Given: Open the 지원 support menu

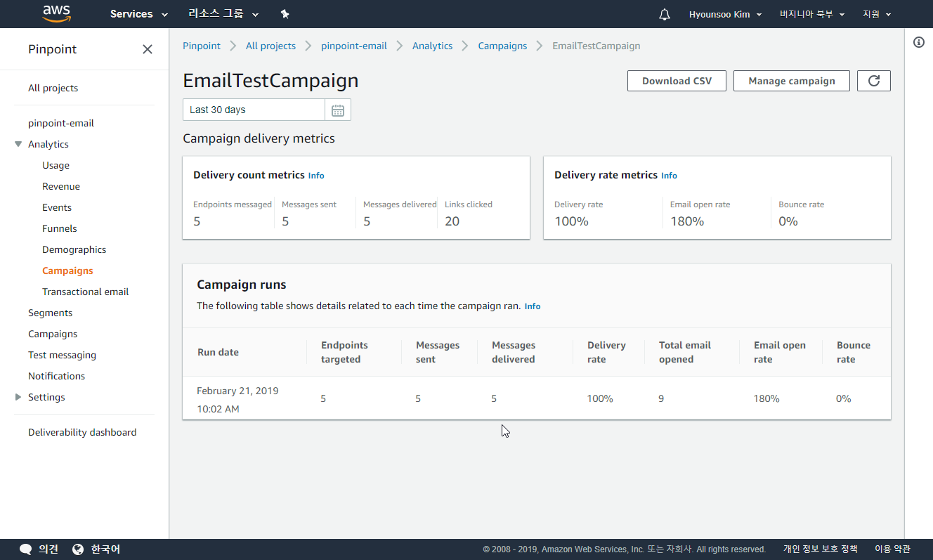Looking at the screenshot, I should pos(877,14).
